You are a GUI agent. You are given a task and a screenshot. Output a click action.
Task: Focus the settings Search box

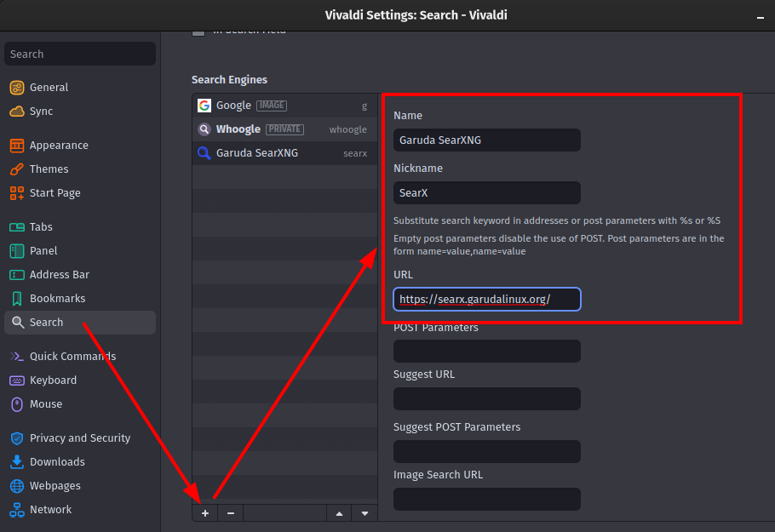point(80,54)
